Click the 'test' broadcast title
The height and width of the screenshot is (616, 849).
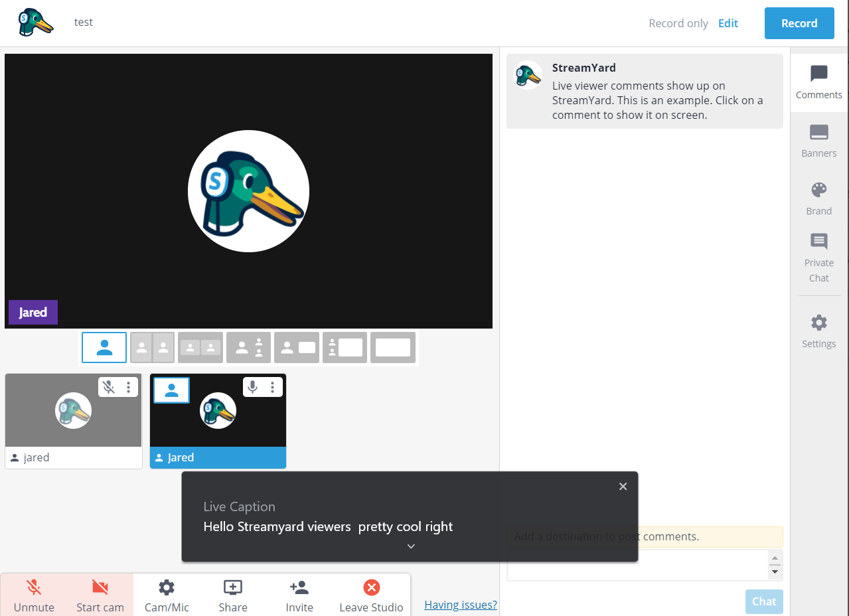[84, 22]
